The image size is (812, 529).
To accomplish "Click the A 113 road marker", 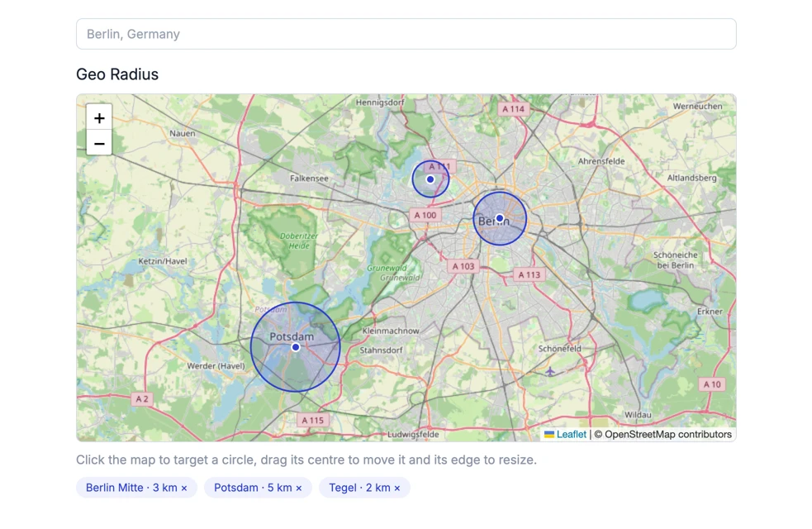I will [529, 274].
